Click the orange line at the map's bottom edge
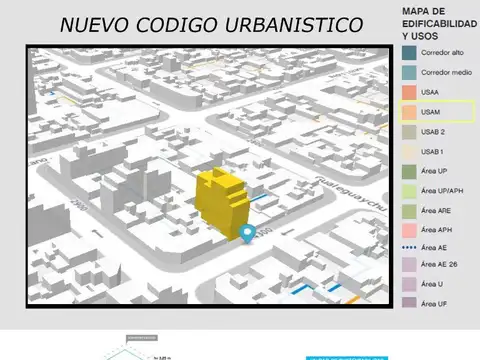The height and width of the screenshot is (360, 480). point(353,300)
